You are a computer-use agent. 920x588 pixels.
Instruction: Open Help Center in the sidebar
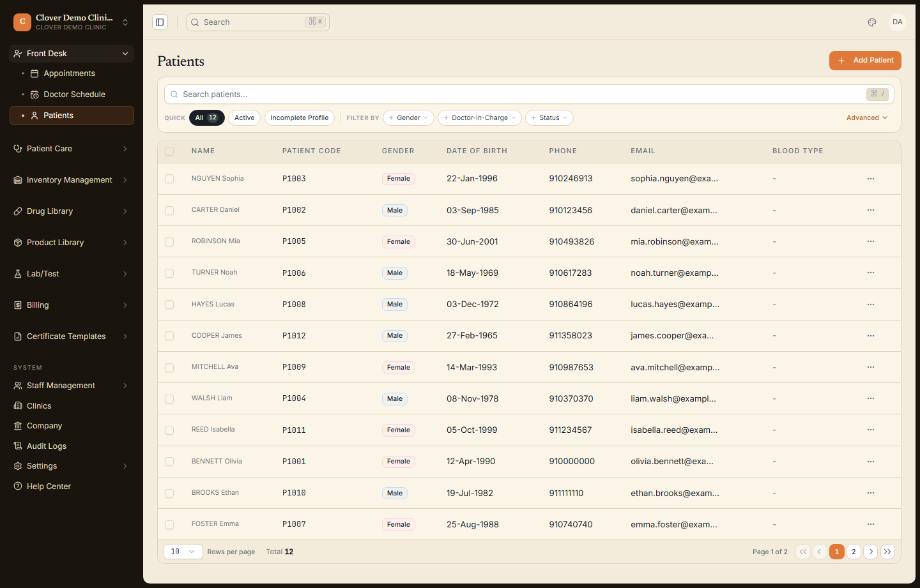72,486
